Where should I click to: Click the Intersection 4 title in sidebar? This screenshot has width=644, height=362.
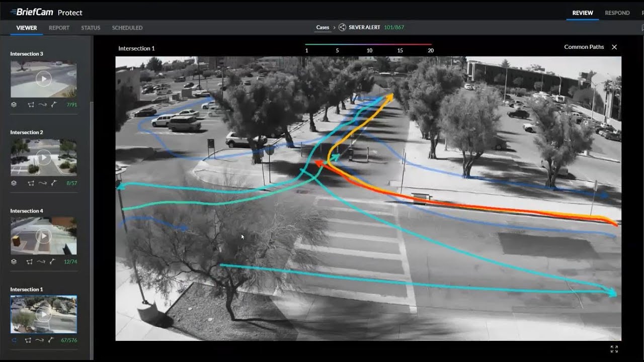pyautogui.click(x=27, y=211)
